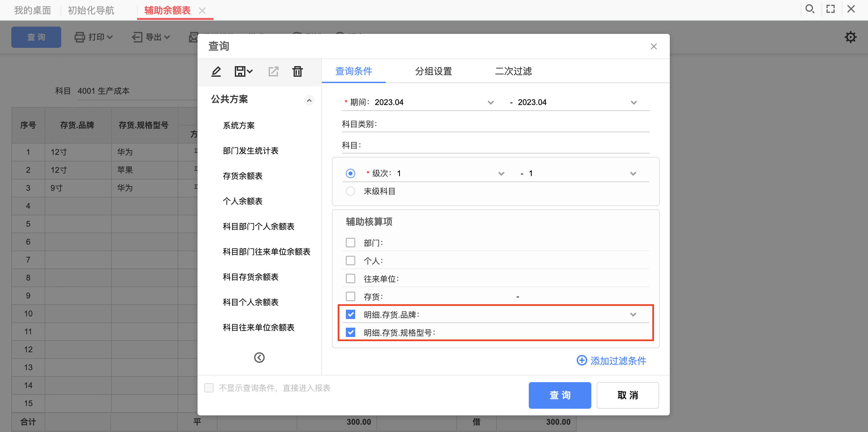Viewport: 868px width, 432px height.
Task: Open the start period 2023.04 dropdown
Action: tap(491, 102)
